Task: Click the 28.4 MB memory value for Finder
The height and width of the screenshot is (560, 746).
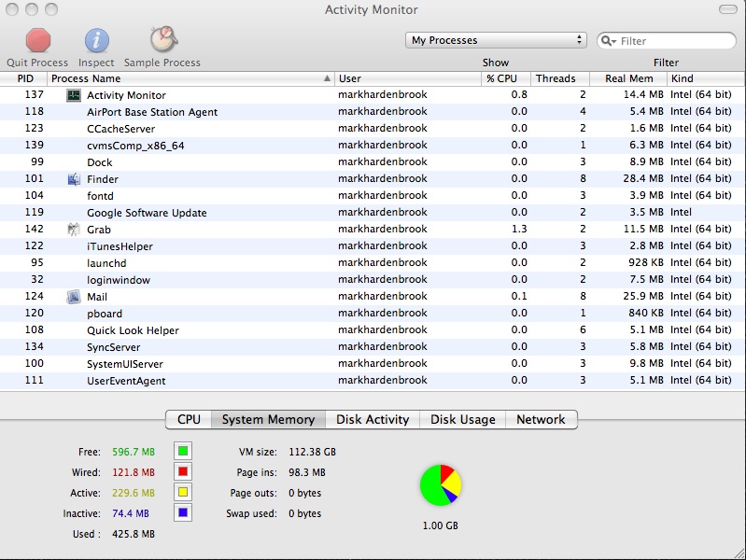Action: 643,179
